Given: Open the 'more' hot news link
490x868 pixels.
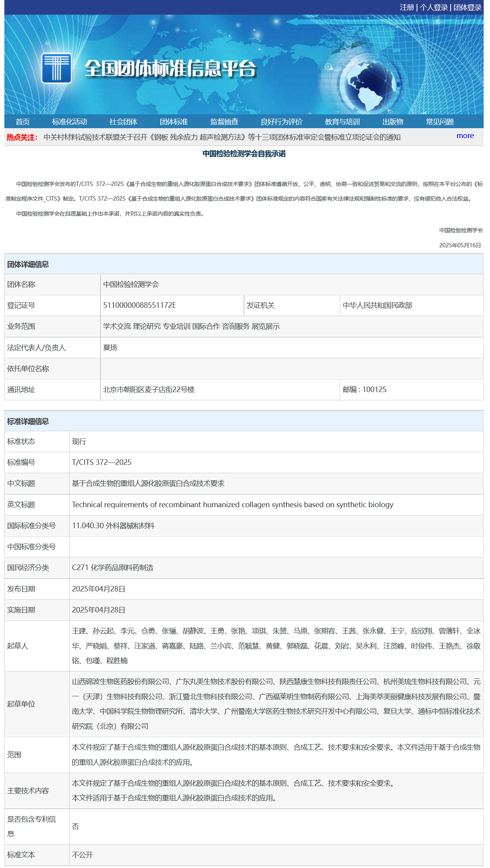Looking at the screenshot, I should click(465, 136).
